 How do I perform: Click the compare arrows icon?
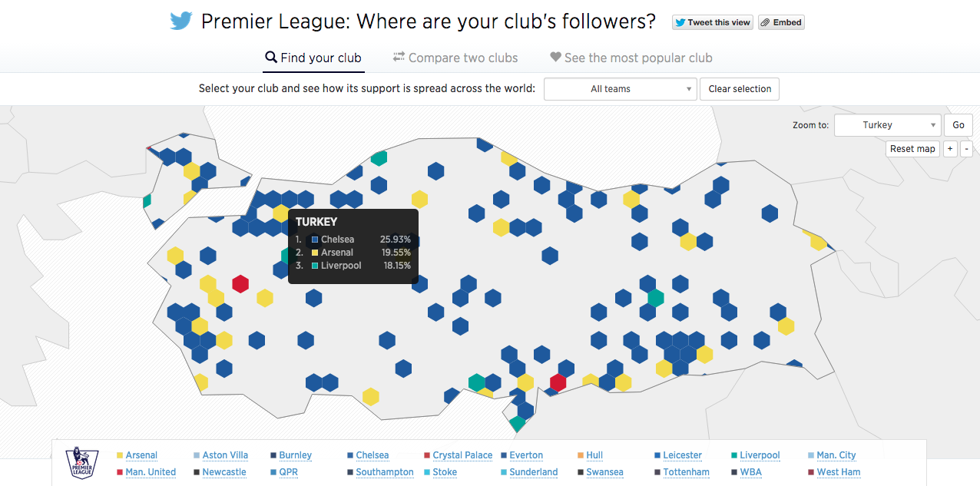(x=399, y=57)
